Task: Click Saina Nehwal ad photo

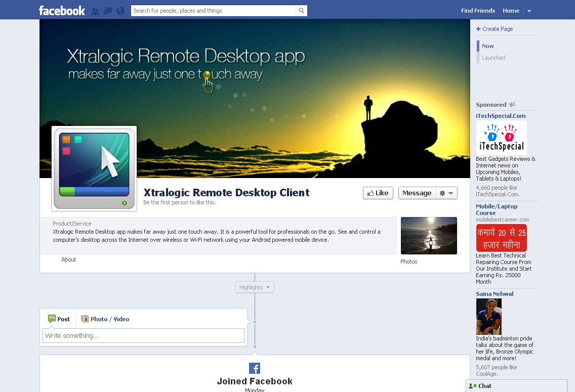Action: click(488, 316)
